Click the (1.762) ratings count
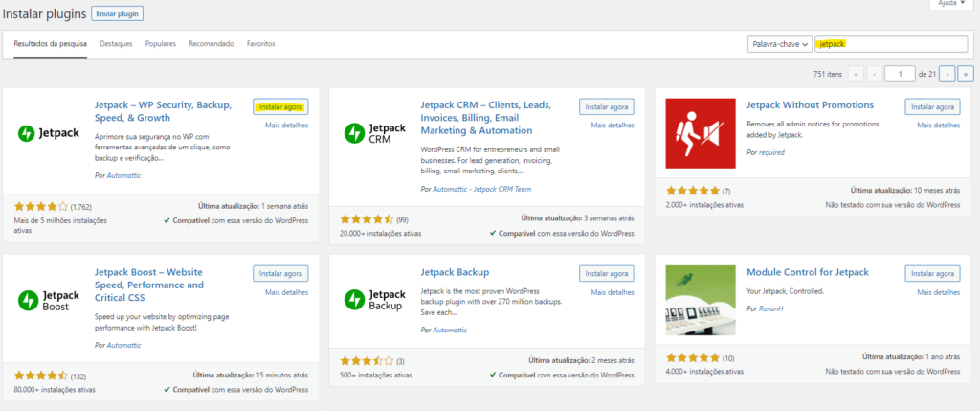This screenshot has height=411, width=980. point(81,206)
